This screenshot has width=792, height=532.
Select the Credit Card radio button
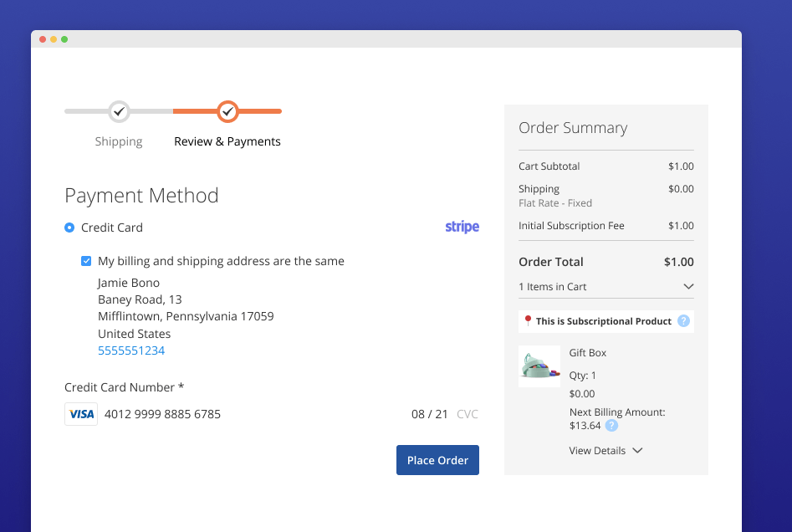point(69,228)
